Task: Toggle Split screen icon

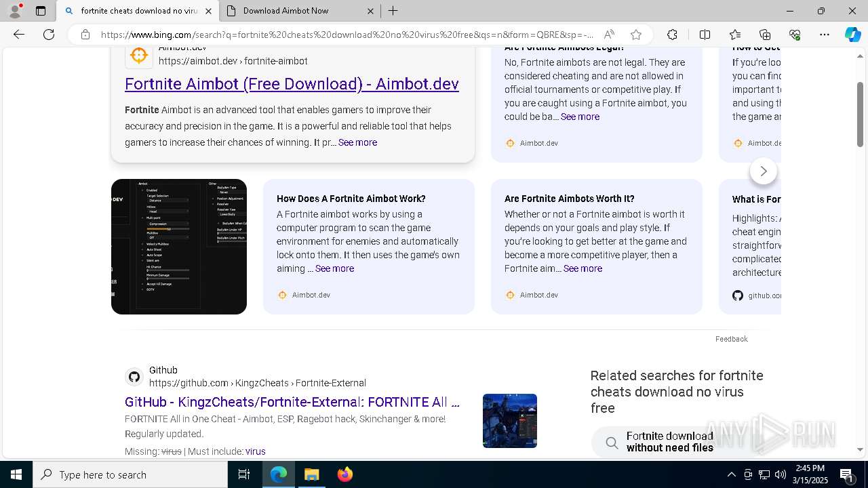Action: pyautogui.click(x=705, y=35)
